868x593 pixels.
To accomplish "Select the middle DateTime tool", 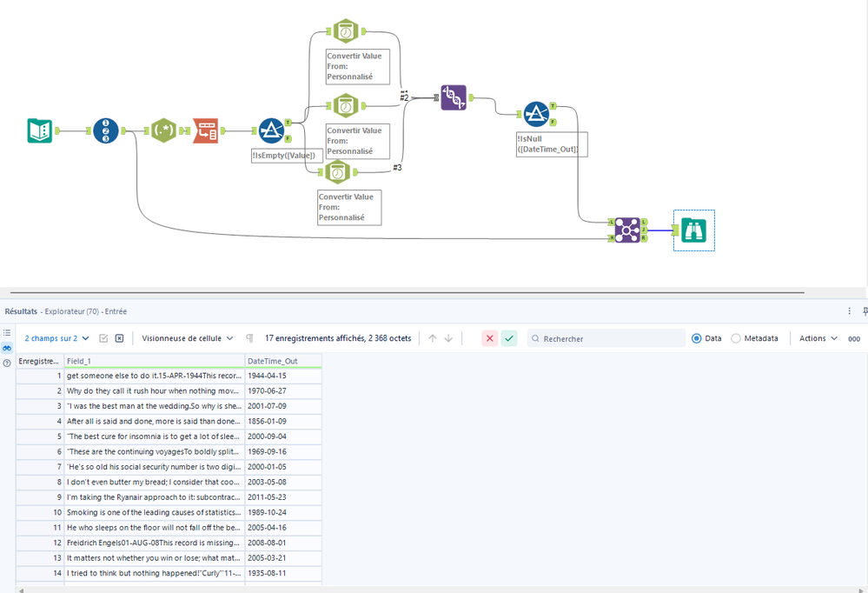I will [346, 106].
